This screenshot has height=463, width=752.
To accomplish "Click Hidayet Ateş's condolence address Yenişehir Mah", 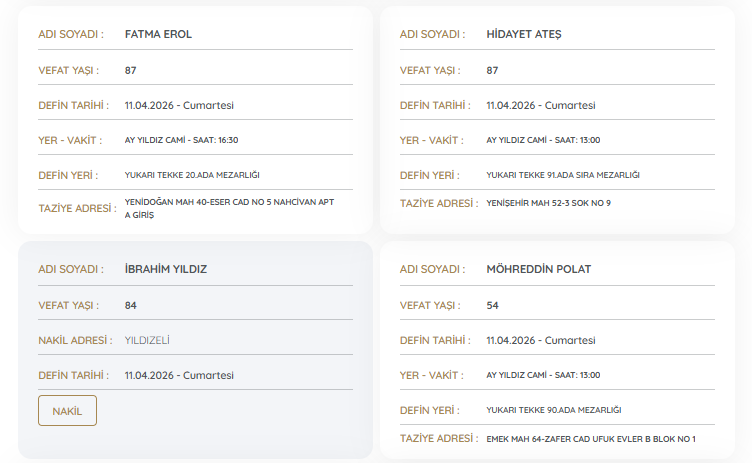I will point(548,203).
